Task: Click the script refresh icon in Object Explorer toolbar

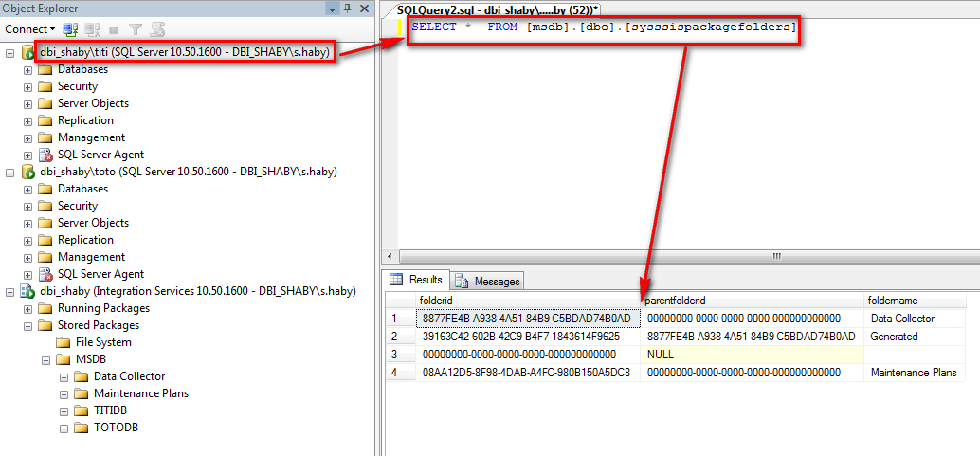Action: 157,29
